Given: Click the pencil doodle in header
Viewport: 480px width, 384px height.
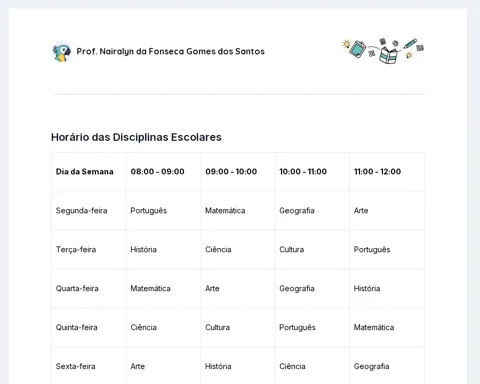Looking at the screenshot, I should pos(410,44).
